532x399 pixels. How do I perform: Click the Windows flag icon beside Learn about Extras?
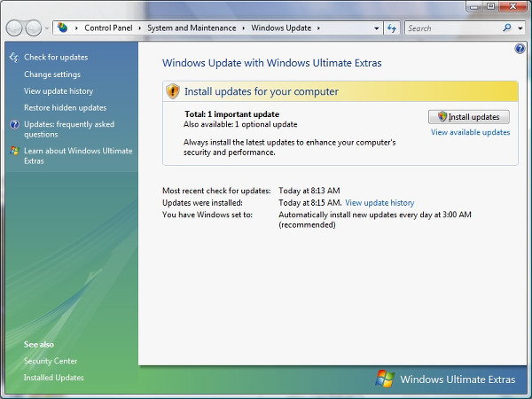14,151
